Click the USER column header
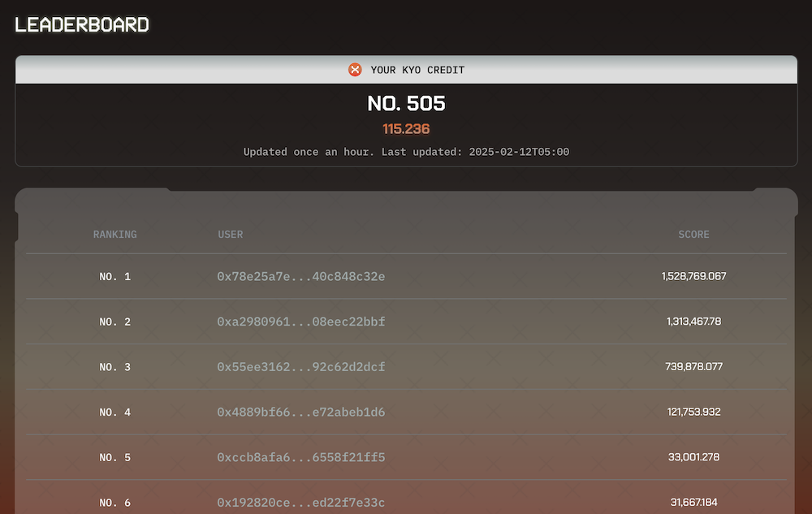 point(231,234)
